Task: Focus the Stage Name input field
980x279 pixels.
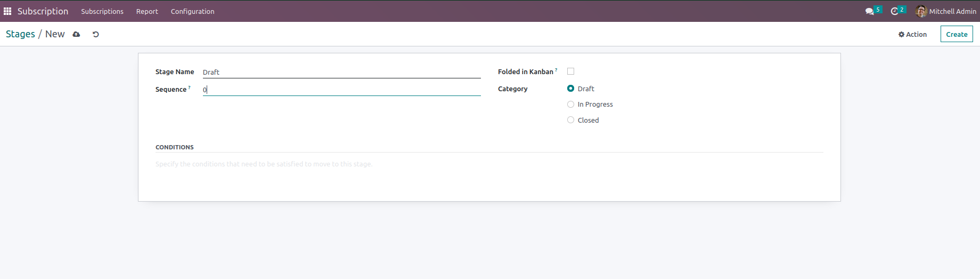Action: (x=341, y=72)
